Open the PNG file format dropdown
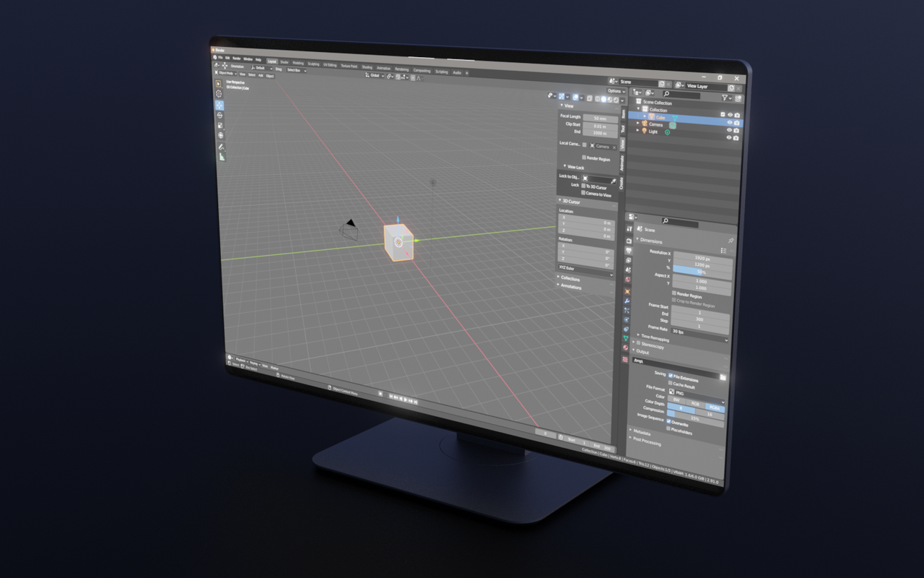The image size is (924, 578). click(697, 397)
